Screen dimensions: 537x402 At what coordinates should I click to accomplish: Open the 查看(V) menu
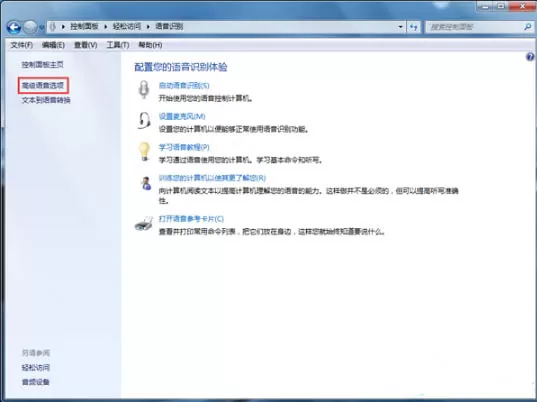[86, 45]
